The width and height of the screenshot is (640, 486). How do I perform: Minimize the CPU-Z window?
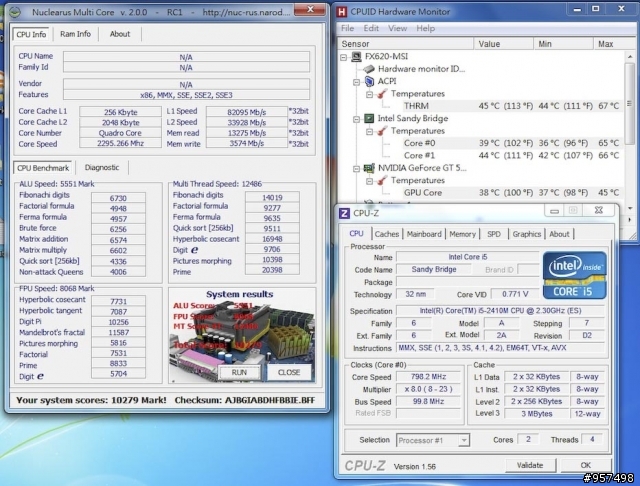[554, 211]
